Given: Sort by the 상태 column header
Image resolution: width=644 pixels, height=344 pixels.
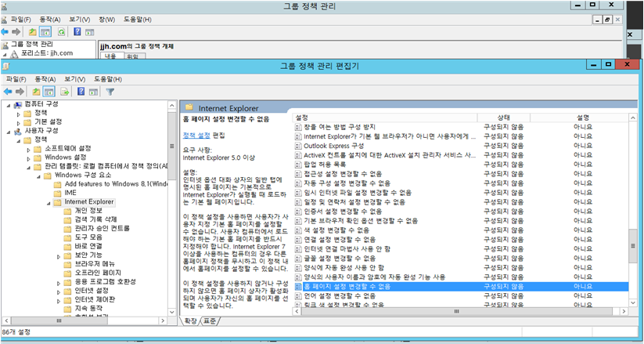Looking at the screenshot, I should 503,118.
